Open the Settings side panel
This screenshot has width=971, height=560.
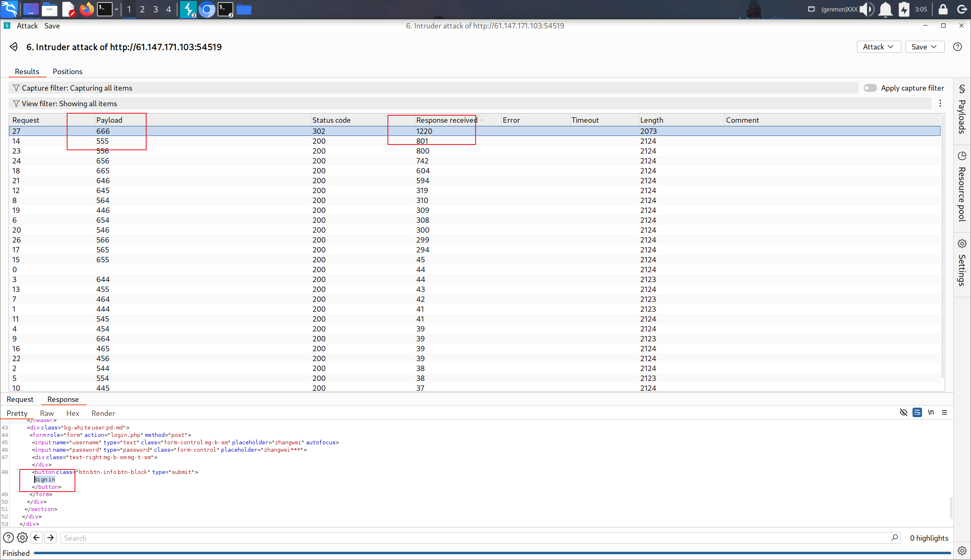(962, 263)
